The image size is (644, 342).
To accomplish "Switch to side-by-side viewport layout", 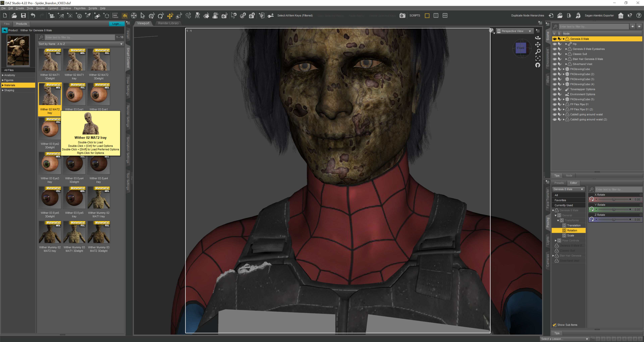I will (436, 15).
